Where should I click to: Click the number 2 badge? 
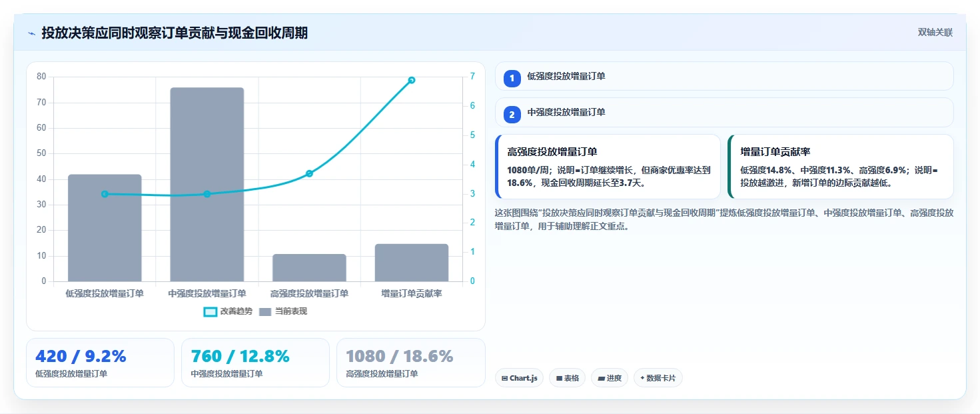512,115
